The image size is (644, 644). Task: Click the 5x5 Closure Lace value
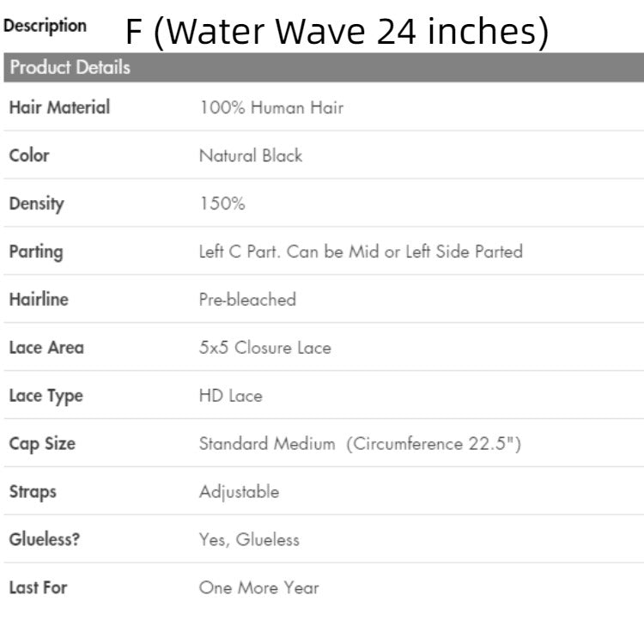click(x=264, y=348)
